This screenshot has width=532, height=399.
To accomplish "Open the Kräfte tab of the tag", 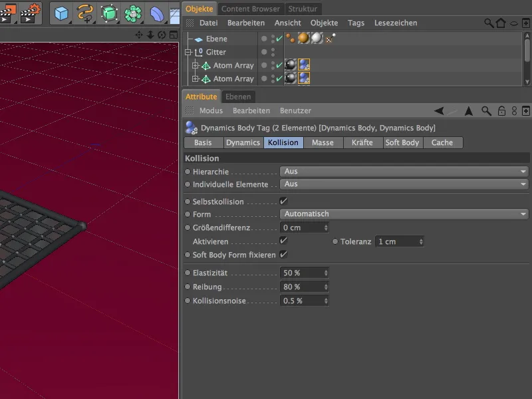I will click(362, 143).
